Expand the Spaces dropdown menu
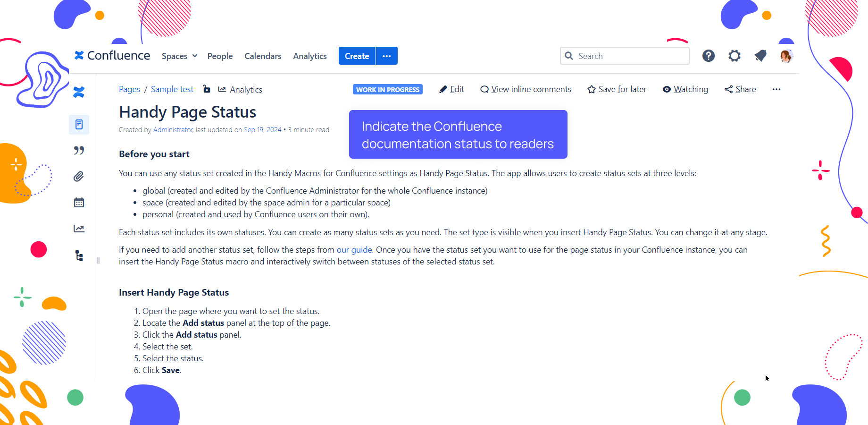Viewport: 868px width, 425px height. pos(179,56)
